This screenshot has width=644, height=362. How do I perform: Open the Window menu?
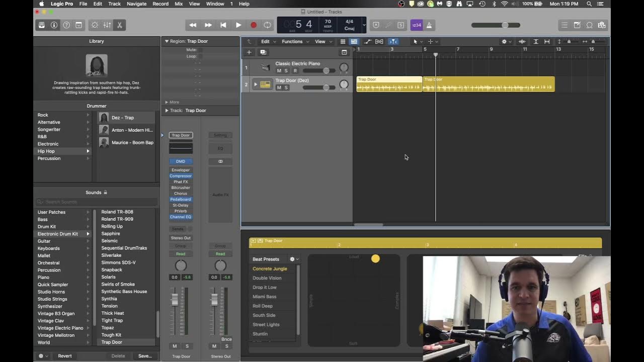(215, 4)
